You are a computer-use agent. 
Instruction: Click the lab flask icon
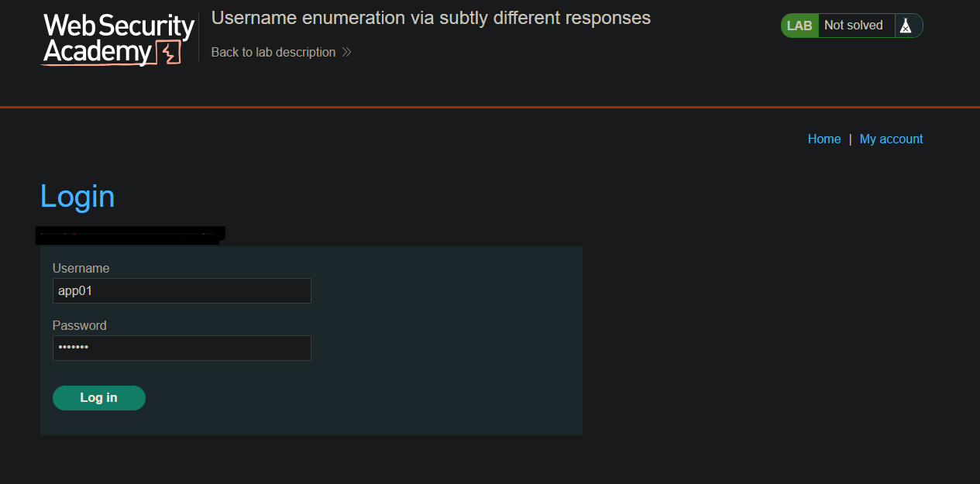(905, 26)
